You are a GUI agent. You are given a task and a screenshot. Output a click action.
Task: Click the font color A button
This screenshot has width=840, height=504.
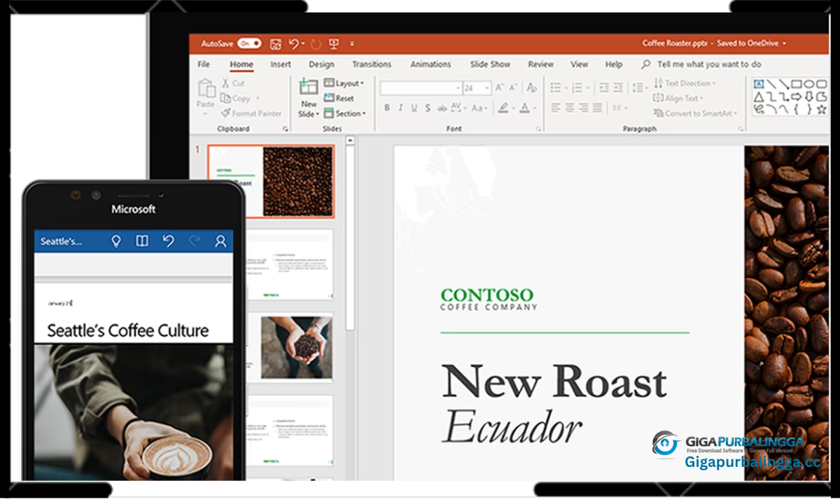[x=524, y=108]
